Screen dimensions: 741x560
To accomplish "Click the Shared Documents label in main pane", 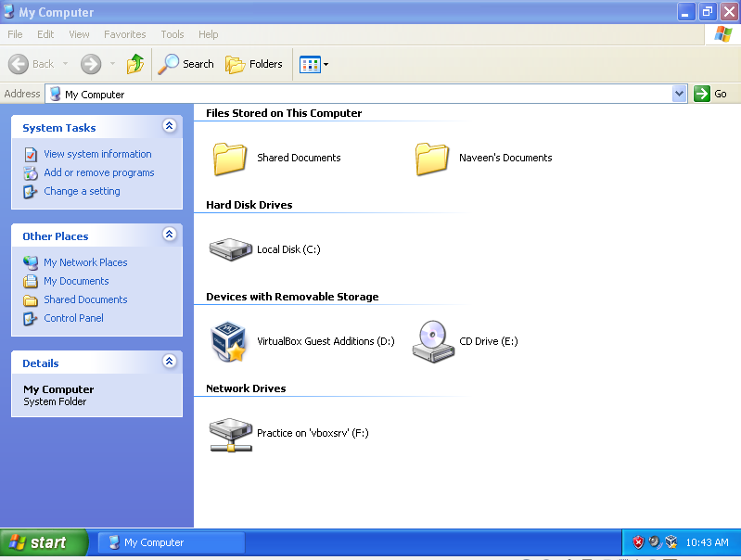I will (x=299, y=158).
